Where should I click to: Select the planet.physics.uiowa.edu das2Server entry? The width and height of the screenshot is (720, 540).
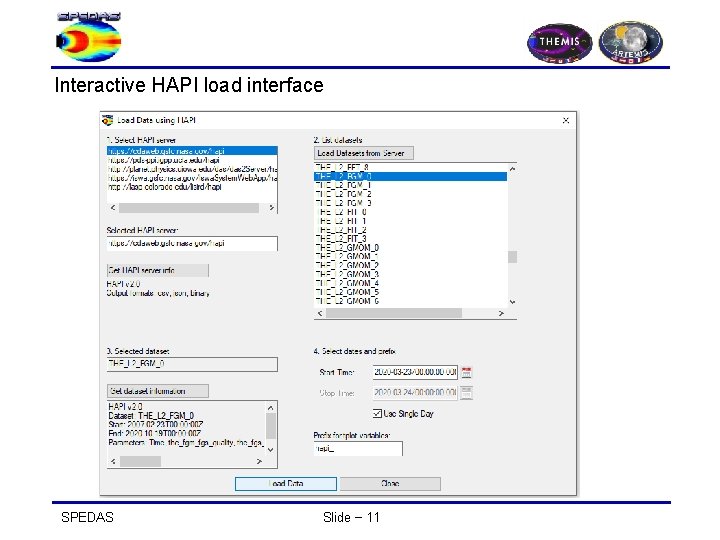coord(192,169)
